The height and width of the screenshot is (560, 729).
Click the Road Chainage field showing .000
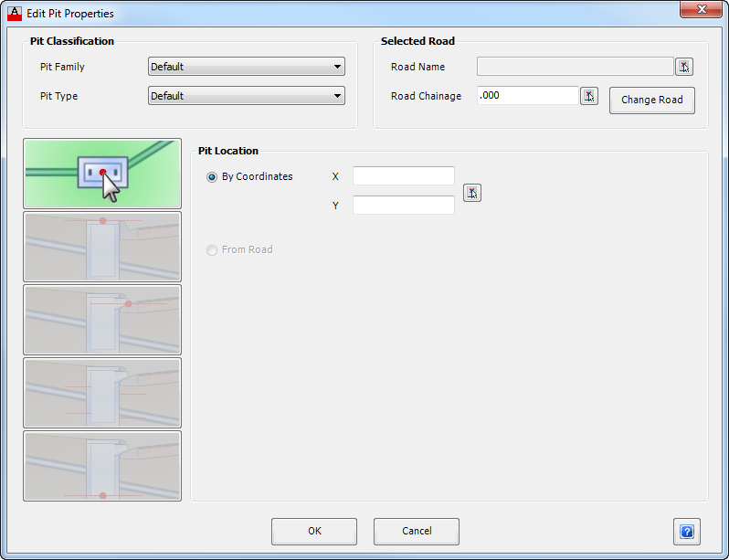[528, 95]
